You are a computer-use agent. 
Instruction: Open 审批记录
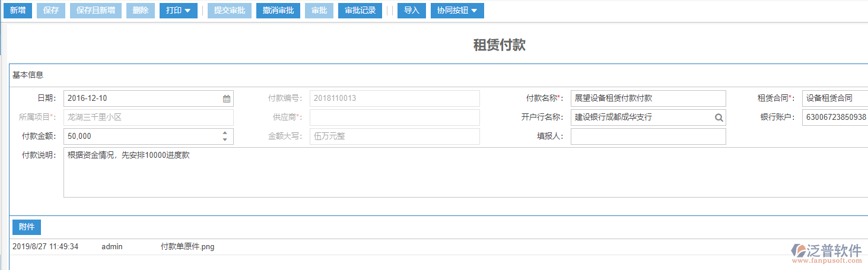point(360,11)
